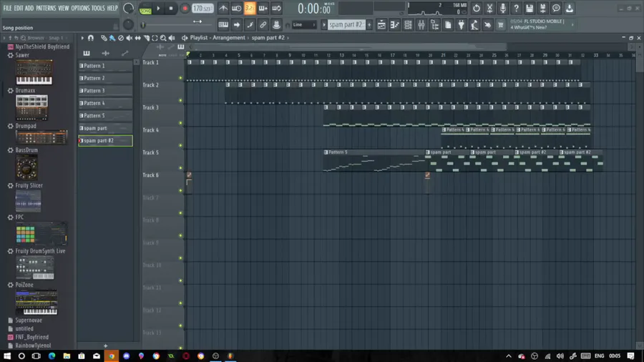Click the tempo field showing 170

pyautogui.click(x=203, y=8)
